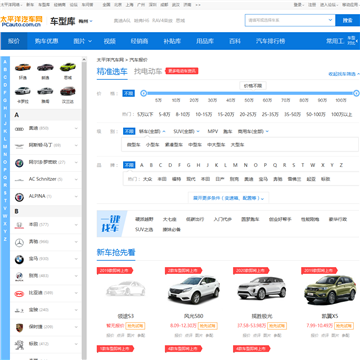
Task: Click the 大七座 quick-find link
Action: 169,219
